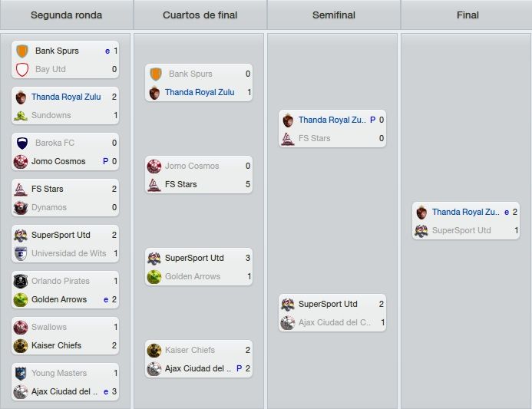Click the Universidad de Wits crest
This screenshot has height=409, width=532.
click(x=21, y=254)
